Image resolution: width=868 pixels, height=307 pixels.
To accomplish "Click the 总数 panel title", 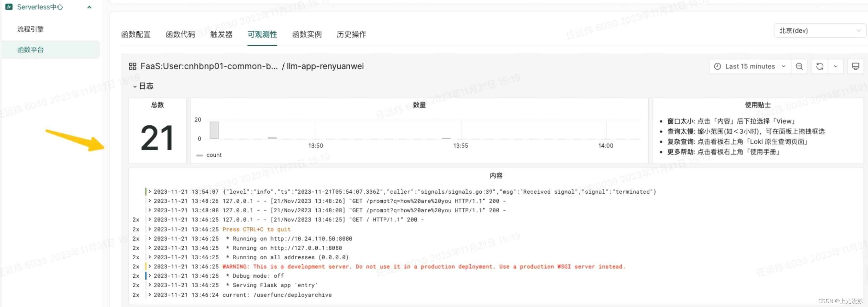I will point(158,105).
